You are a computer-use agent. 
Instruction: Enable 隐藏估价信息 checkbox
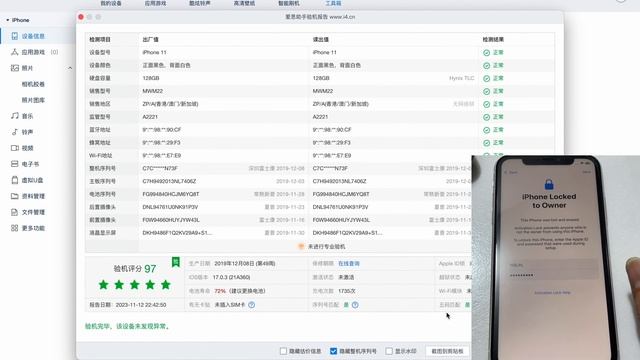pyautogui.click(x=284, y=351)
